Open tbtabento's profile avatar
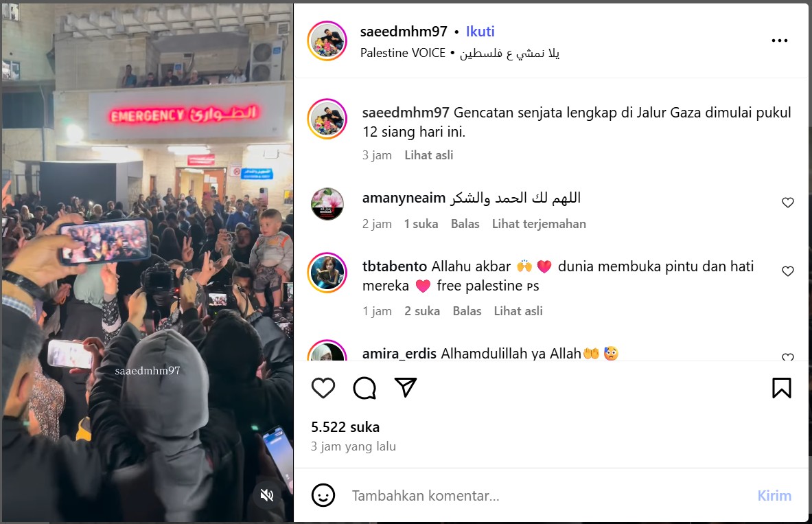This screenshot has height=524, width=812. click(x=327, y=273)
